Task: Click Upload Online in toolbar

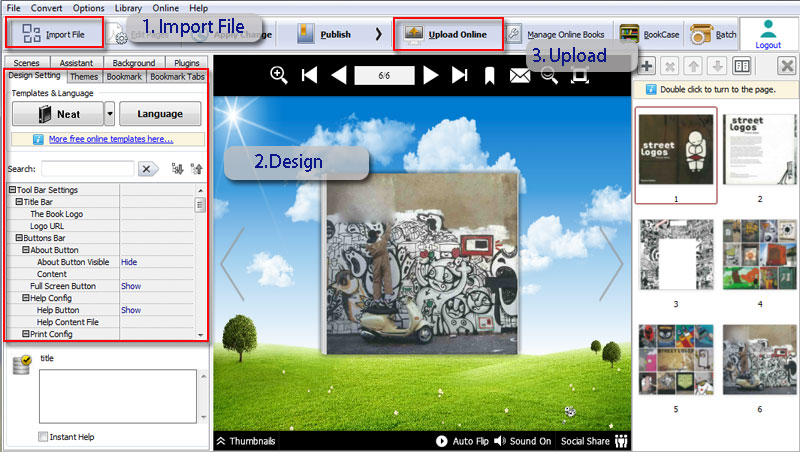Action: coord(447,34)
